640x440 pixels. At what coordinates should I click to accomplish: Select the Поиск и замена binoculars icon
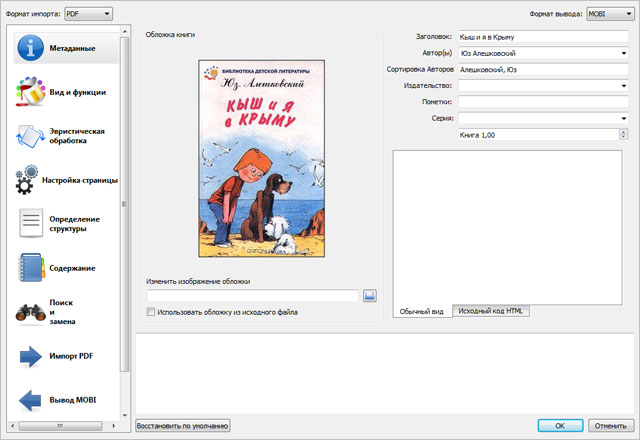click(x=30, y=313)
